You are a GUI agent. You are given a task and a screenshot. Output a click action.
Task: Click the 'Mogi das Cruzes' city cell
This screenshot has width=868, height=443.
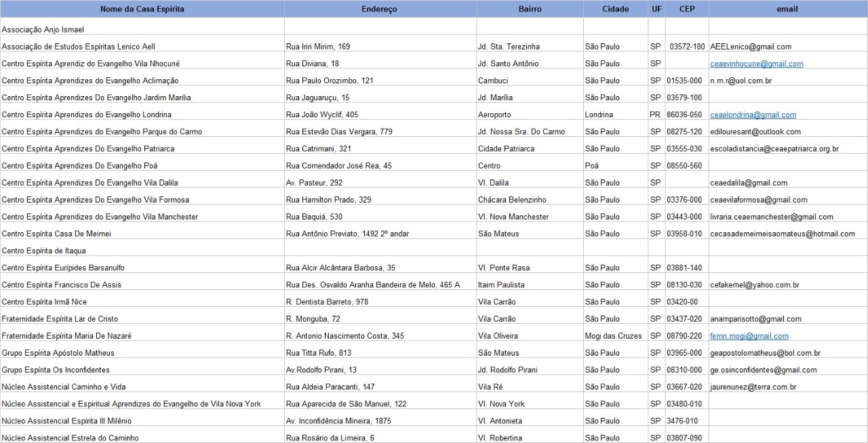613,336
